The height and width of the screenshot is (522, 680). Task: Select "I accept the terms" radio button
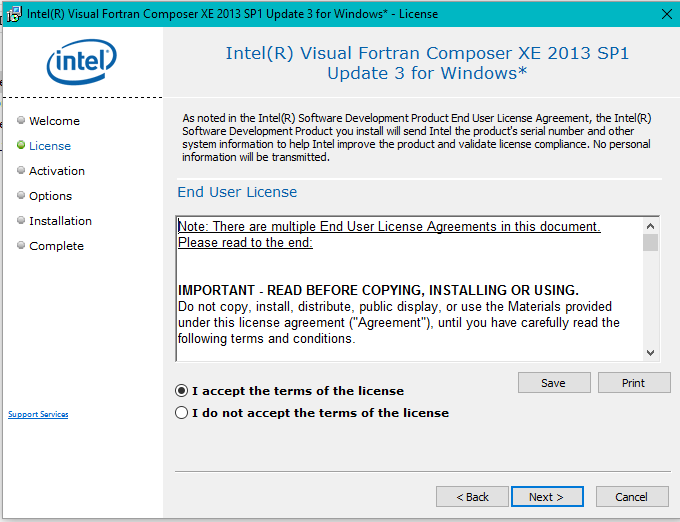pos(181,390)
